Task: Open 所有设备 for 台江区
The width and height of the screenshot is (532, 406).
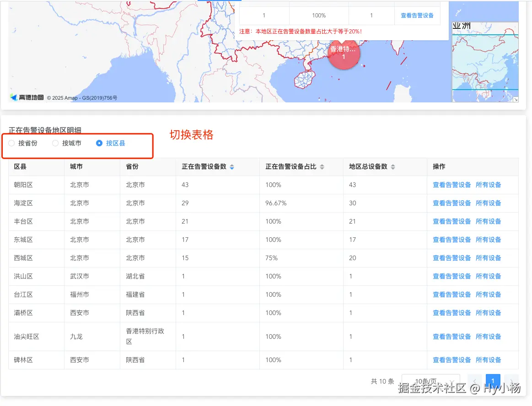Action: click(488, 295)
